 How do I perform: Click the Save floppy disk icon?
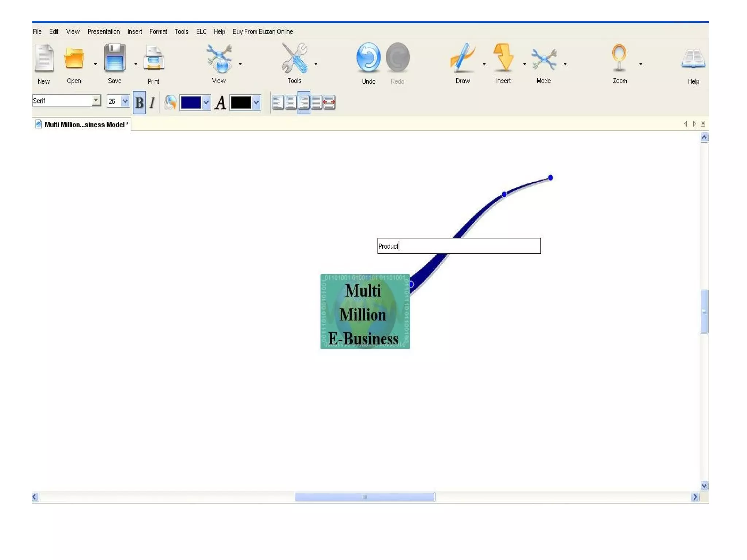115,58
